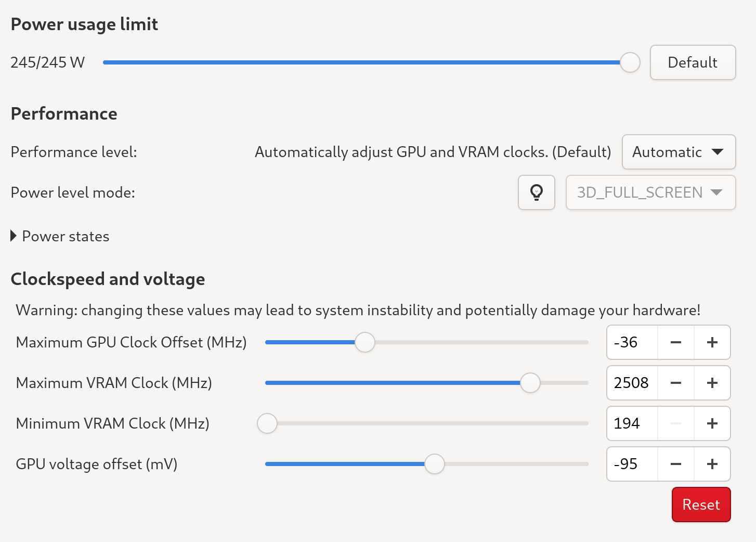Increase Minimum VRAM Clock with plus
Viewport: 756px width, 542px height.
(712, 423)
